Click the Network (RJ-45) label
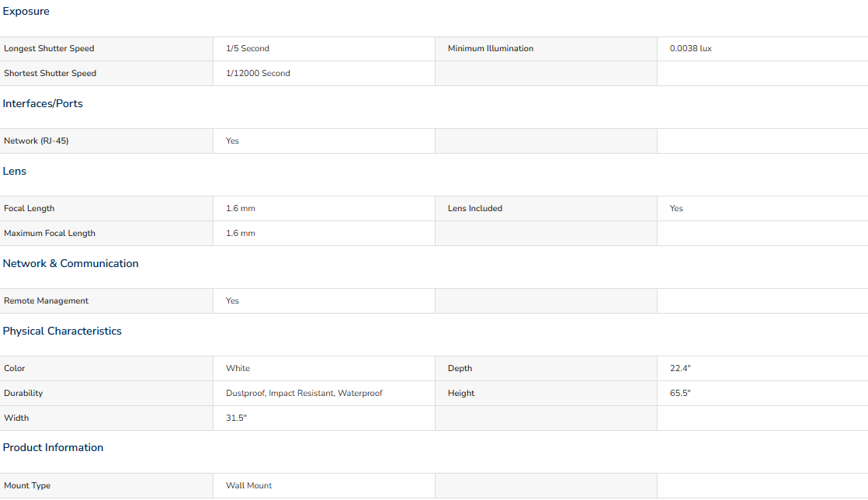This screenshot has height=500, width=868. [x=36, y=141]
